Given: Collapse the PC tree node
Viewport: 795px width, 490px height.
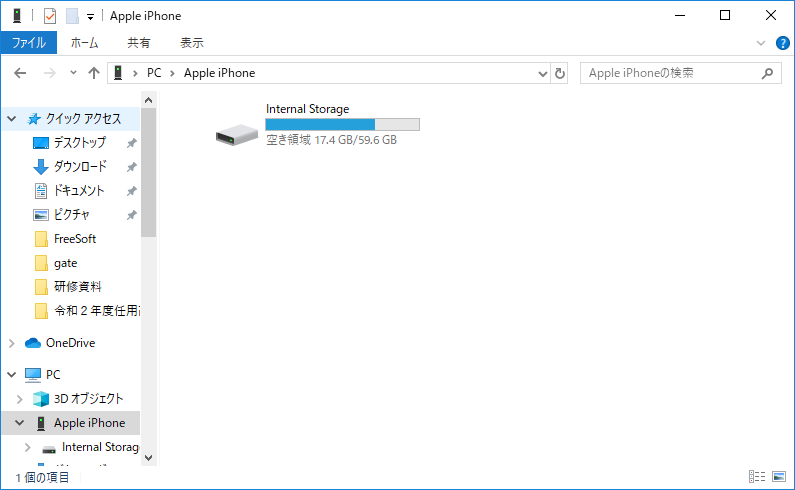Looking at the screenshot, I should tap(12, 375).
